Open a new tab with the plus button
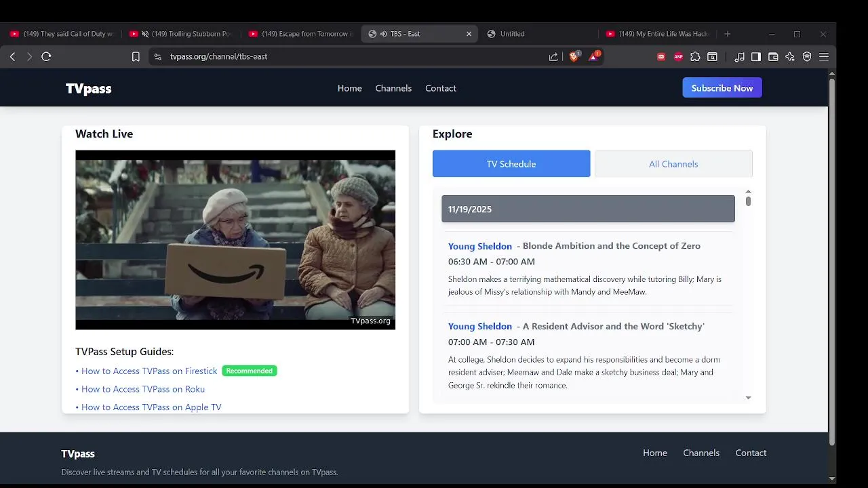The height and width of the screenshot is (488, 868). pyautogui.click(x=728, y=34)
